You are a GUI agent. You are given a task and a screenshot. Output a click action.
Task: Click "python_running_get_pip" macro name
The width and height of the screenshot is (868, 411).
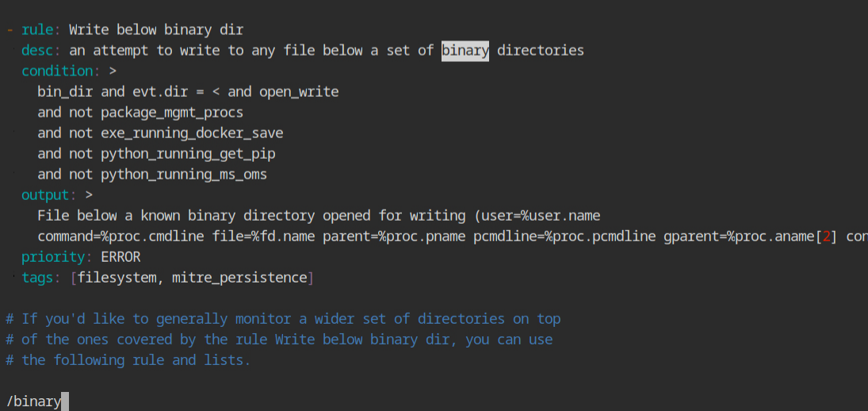click(188, 153)
